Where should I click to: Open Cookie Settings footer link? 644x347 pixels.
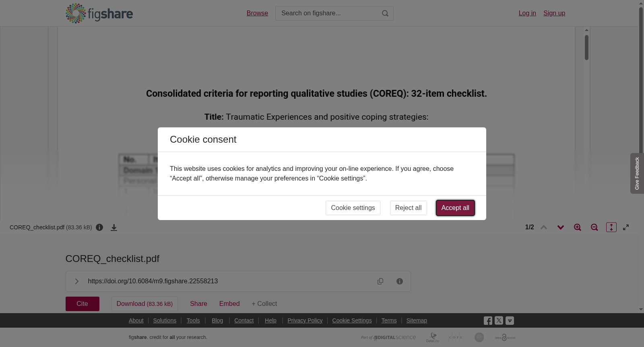352,320
